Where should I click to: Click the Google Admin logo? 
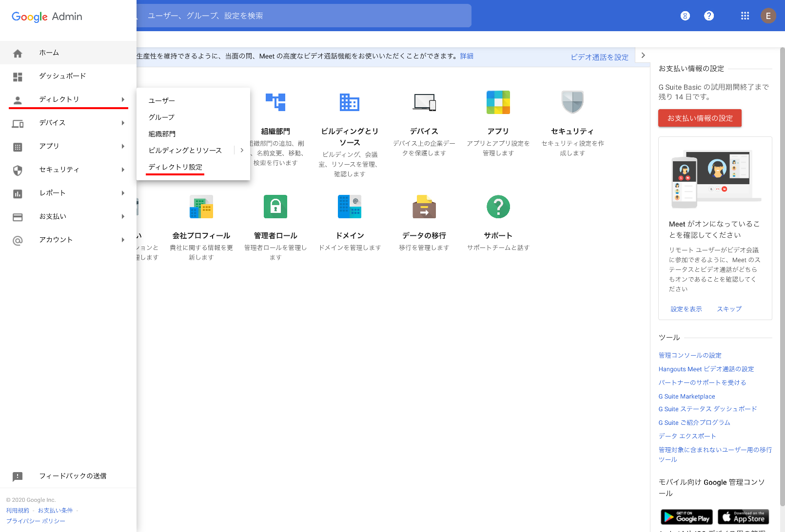click(47, 17)
